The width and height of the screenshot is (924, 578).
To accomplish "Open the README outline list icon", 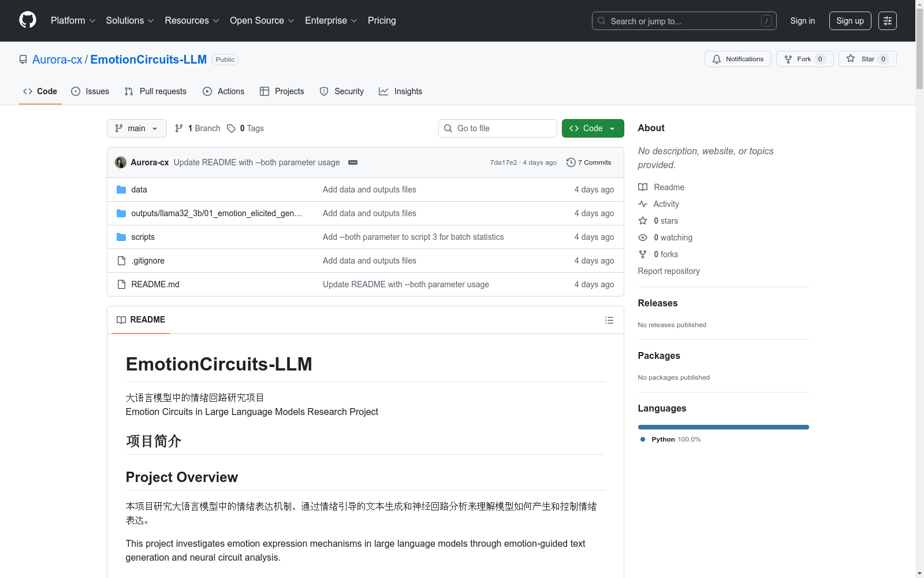I will (x=609, y=320).
